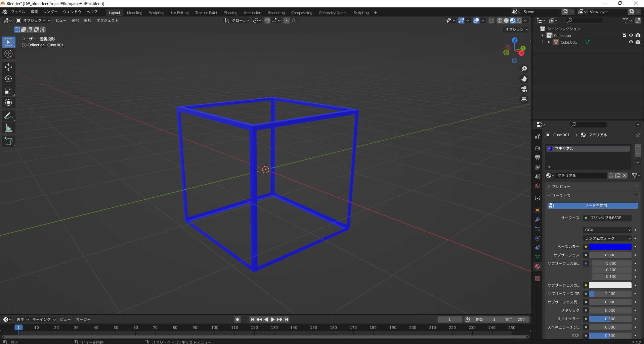Screen dimensions: 644x344
Task: Pick the Transform tool
Action: click(8, 102)
